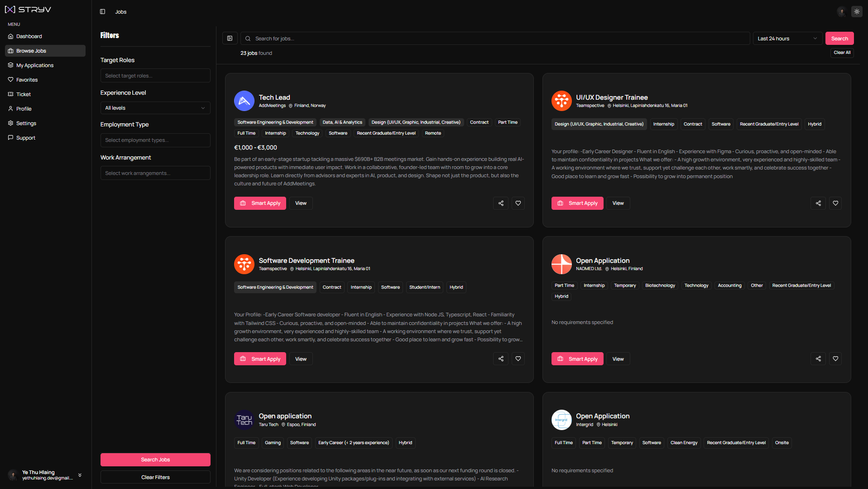Screen dimensions: 868x489
Task: Click the Gaming tag on Taru Tech card
Action: 273,443
